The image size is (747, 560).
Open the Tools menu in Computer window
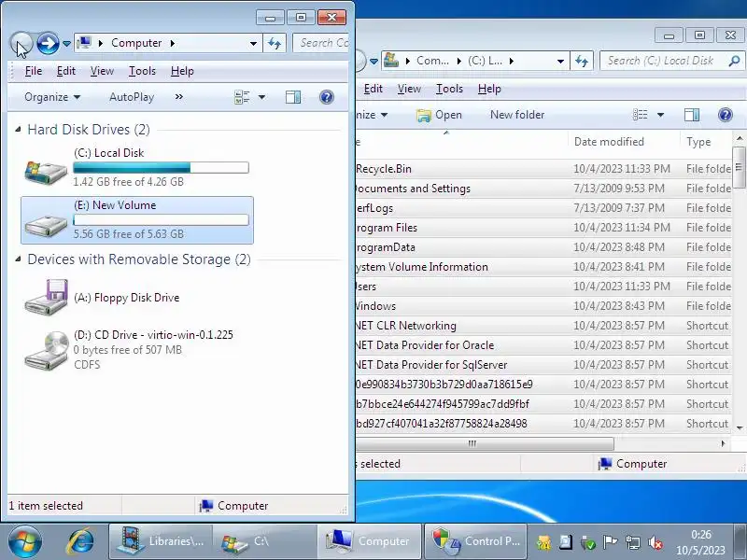142,71
